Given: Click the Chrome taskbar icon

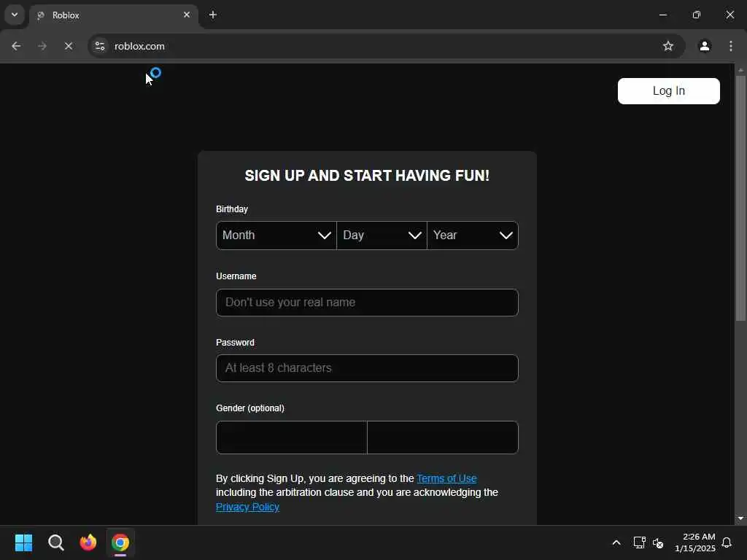Looking at the screenshot, I should [x=120, y=542].
